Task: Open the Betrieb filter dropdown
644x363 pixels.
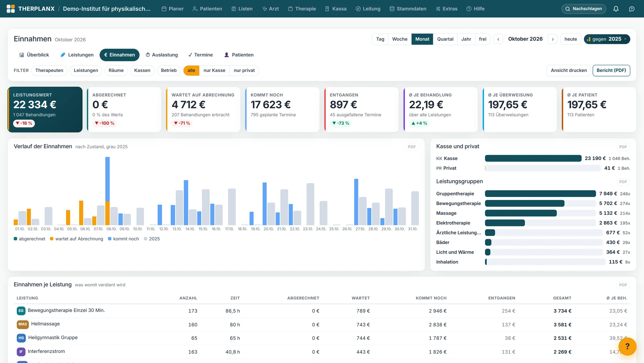Action: coord(169,70)
